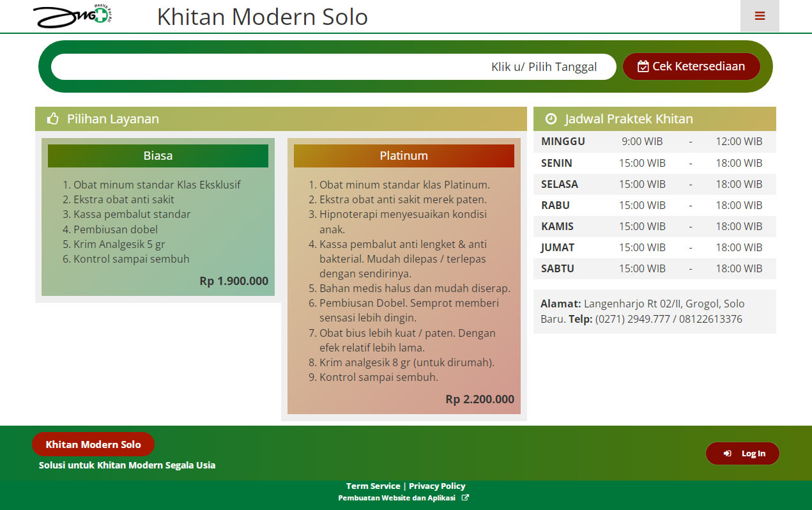The height and width of the screenshot is (510, 812).
Task: Click 'Ekstra obat anti sakit' in Biasa list
Action: pyautogui.click(x=124, y=199)
